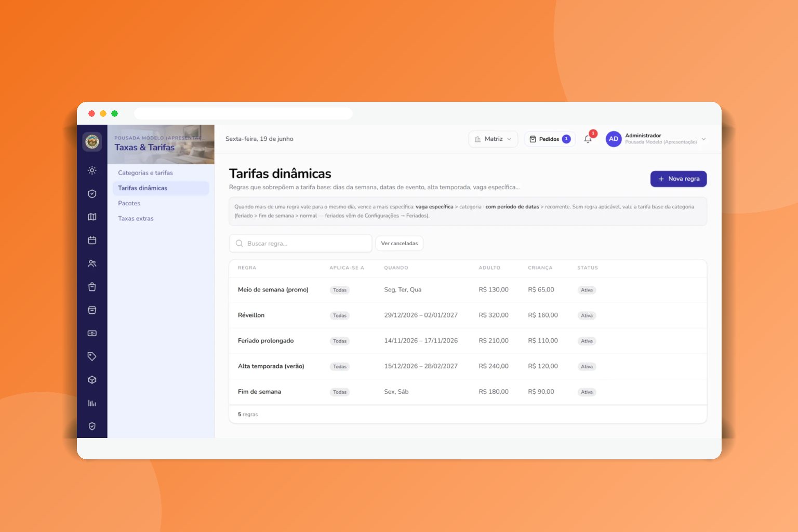Click the magnifier icon in the search box
798x532 pixels.
(x=239, y=243)
